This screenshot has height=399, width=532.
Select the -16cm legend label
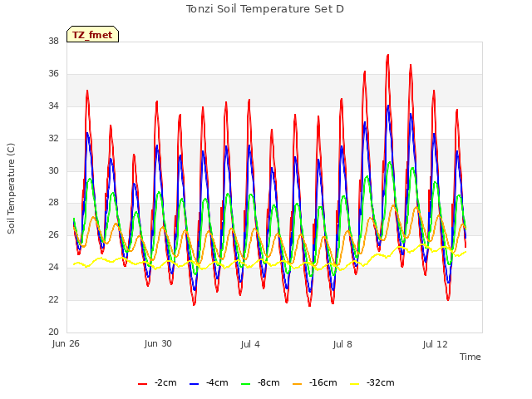pyautogui.click(x=323, y=382)
